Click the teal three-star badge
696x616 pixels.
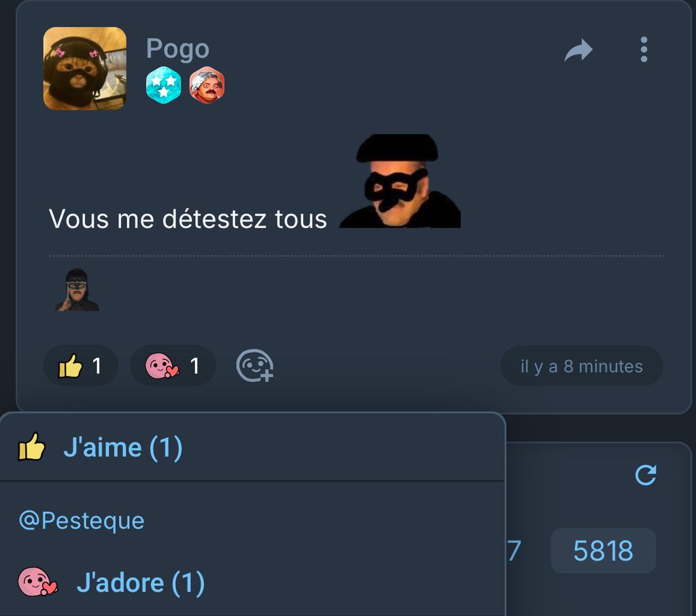(x=163, y=85)
